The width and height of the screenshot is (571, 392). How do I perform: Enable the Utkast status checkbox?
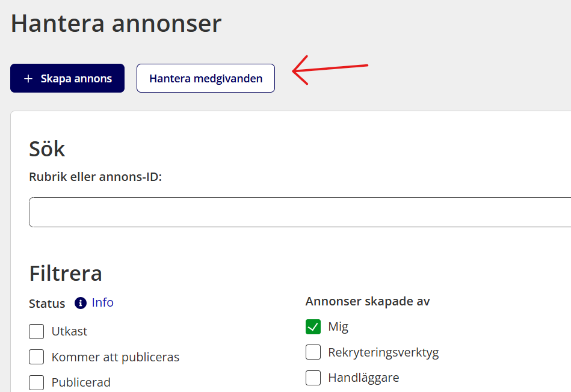37,331
